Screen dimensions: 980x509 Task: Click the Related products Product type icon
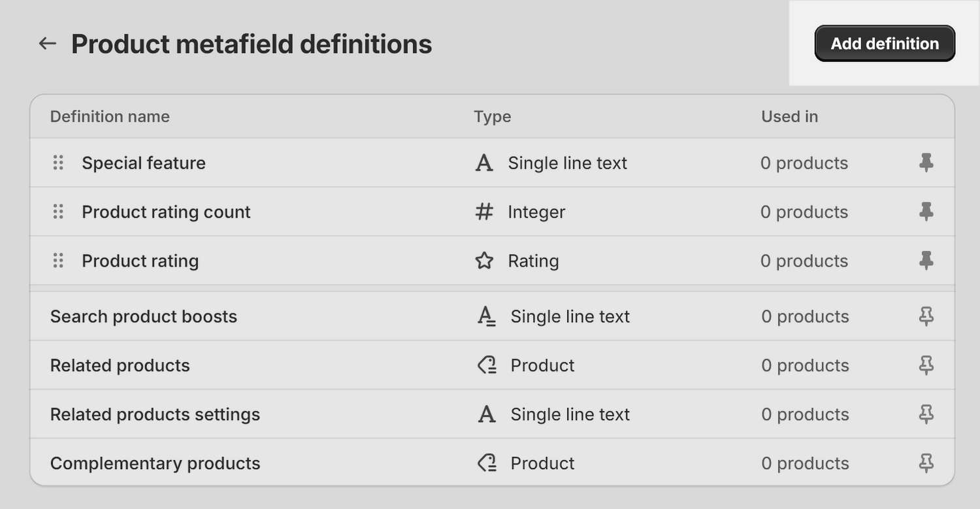[x=487, y=365]
